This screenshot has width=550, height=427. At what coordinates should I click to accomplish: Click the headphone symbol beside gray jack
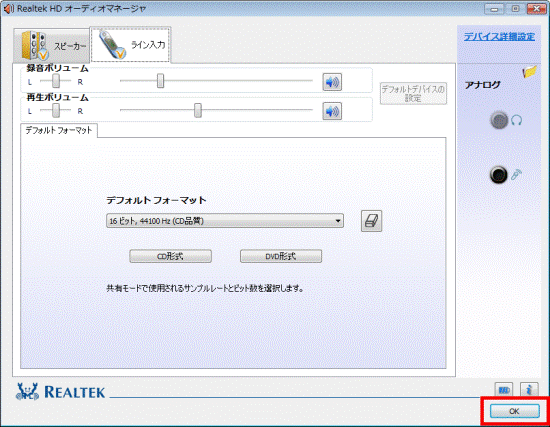click(516, 120)
